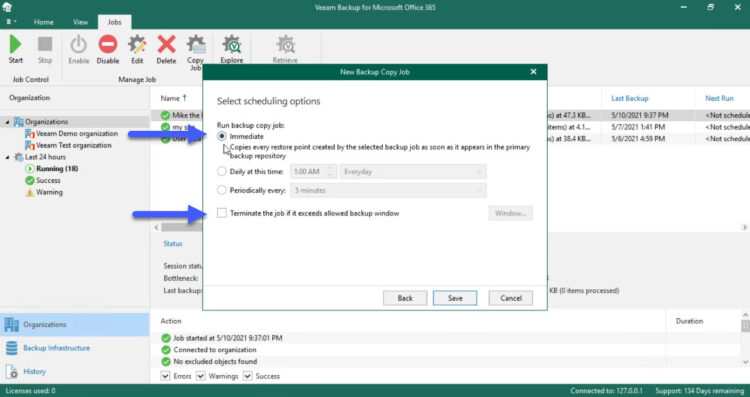Save the backup copy job
This screenshot has height=397, width=750.
click(455, 298)
